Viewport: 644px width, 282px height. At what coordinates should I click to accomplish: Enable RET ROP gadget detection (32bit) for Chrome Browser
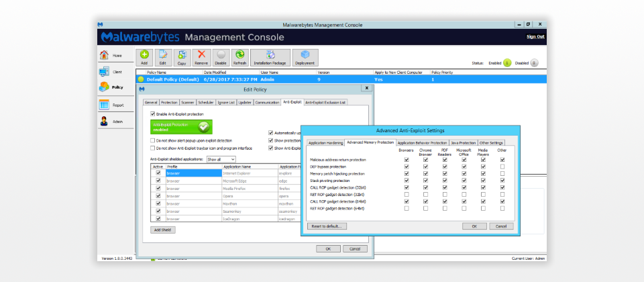click(426, 195)
